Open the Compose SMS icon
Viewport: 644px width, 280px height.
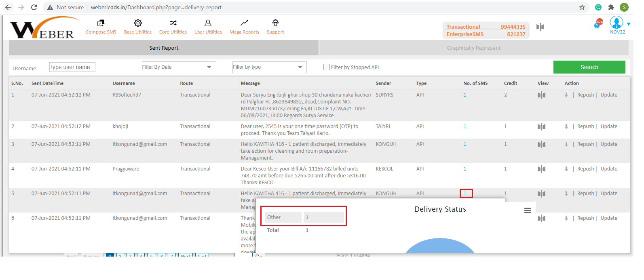[101, 23]
